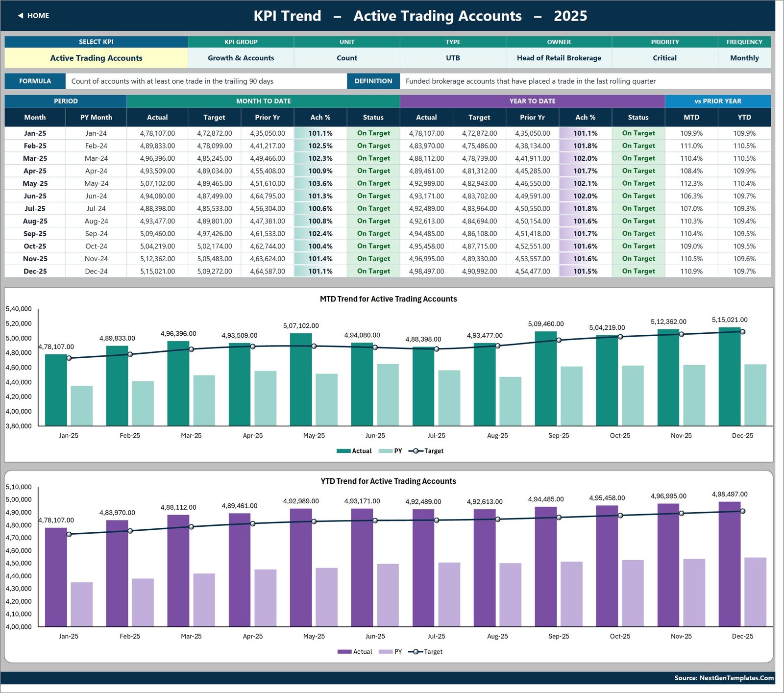Click the HOME back arrow icon
The width and height of the screenshot is (784, 693).
[x=21, y=16]
